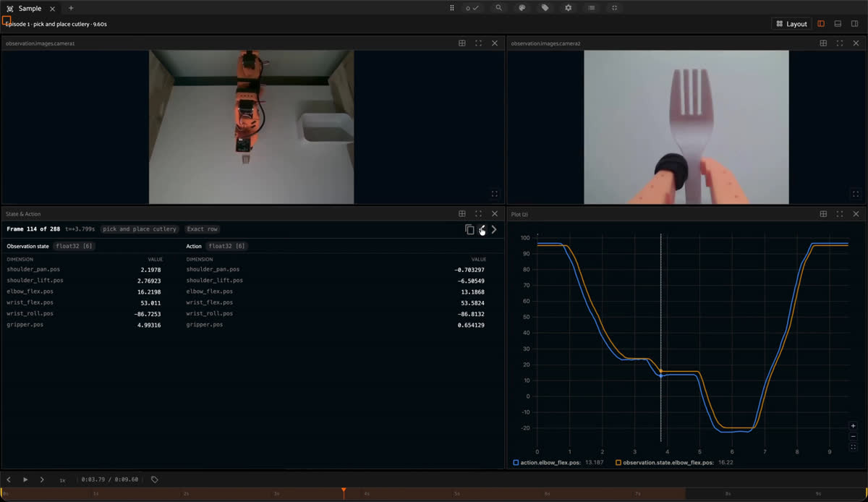
Task: Step forward one frame in playback bar
Action: tap(42, 480)
